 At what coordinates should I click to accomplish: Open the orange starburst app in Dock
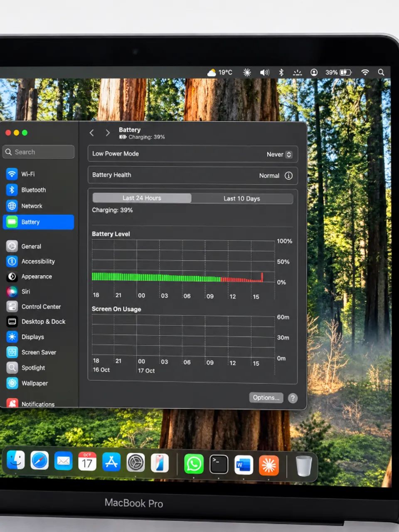[268, 465]
